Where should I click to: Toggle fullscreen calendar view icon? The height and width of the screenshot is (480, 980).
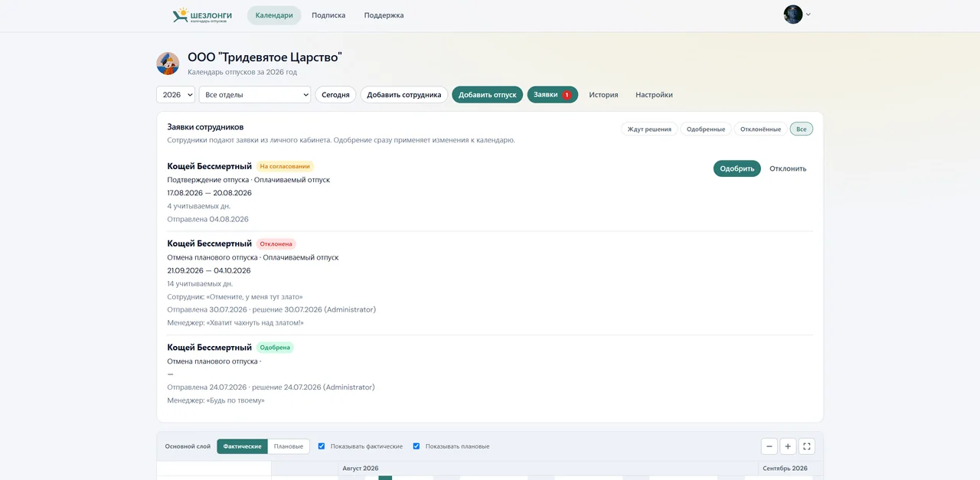[806, 446]
